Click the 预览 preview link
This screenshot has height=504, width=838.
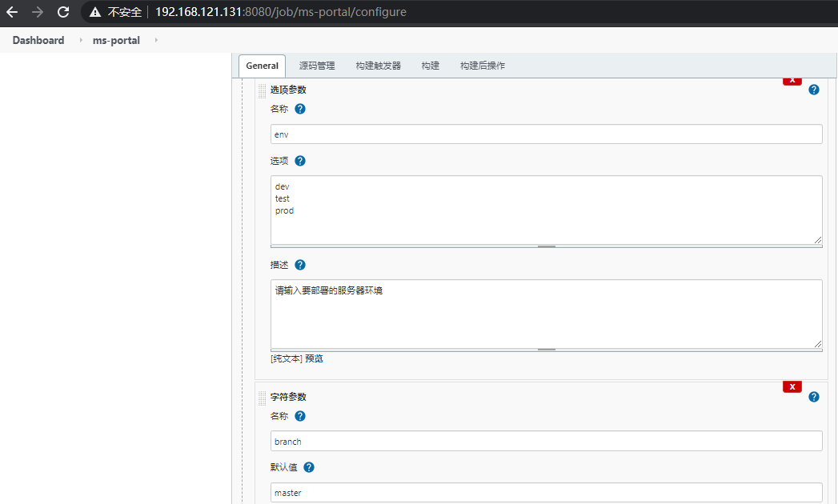point(315,358)
